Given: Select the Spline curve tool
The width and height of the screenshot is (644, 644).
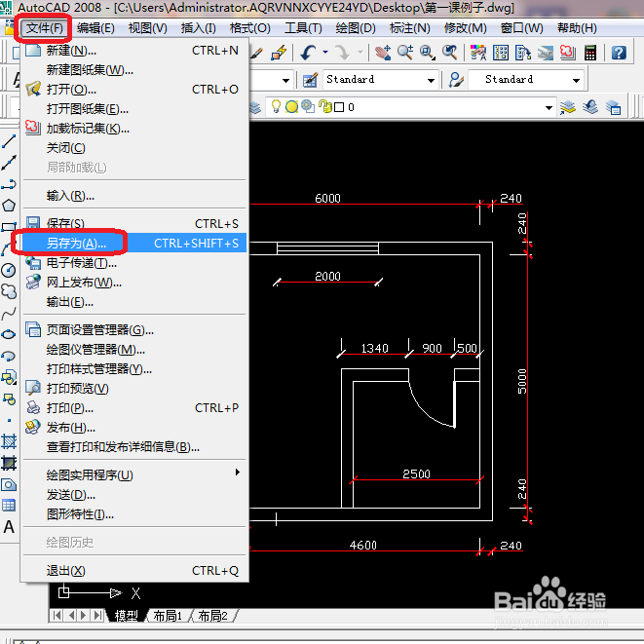Looking at the screenshot, I should pyautogui.click(x=9, y=314).
